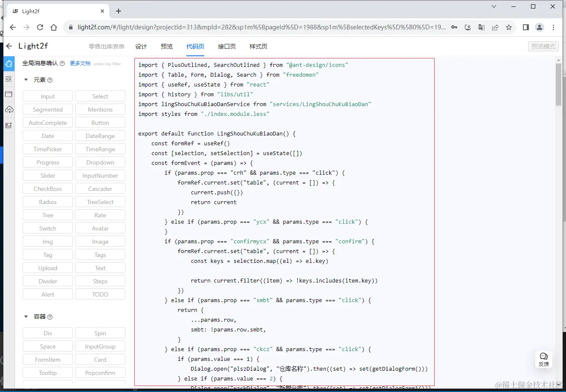Switch to the 设计 tab
This screenshot has width=566, height=392.
pos(141,46)
